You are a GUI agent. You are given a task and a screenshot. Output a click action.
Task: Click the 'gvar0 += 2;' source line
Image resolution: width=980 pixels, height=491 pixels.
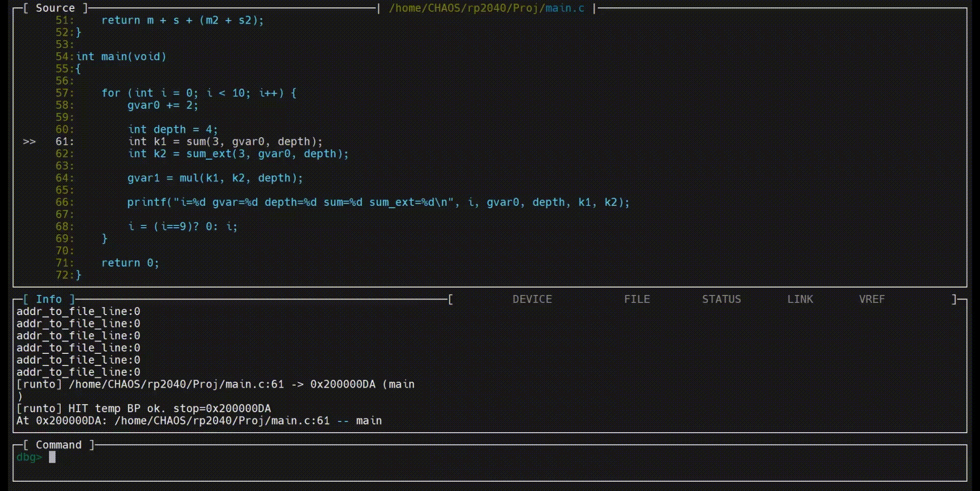[162, 105]
